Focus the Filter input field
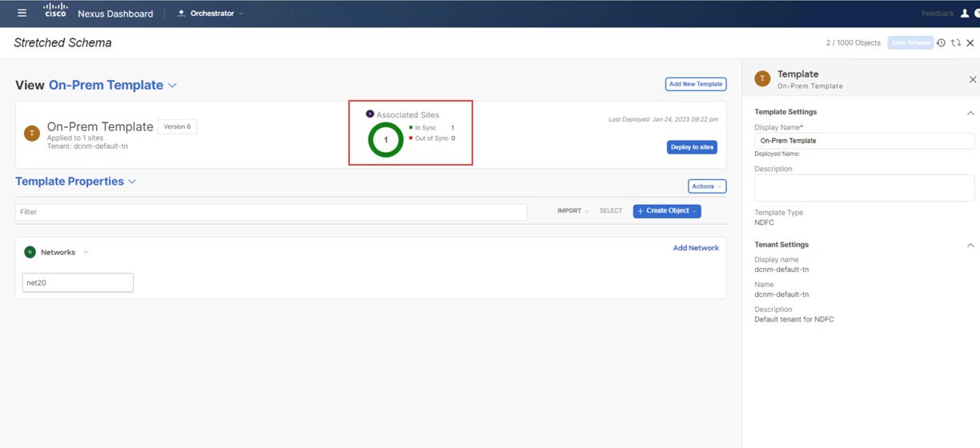980x448 pixels. click(271, 212)
